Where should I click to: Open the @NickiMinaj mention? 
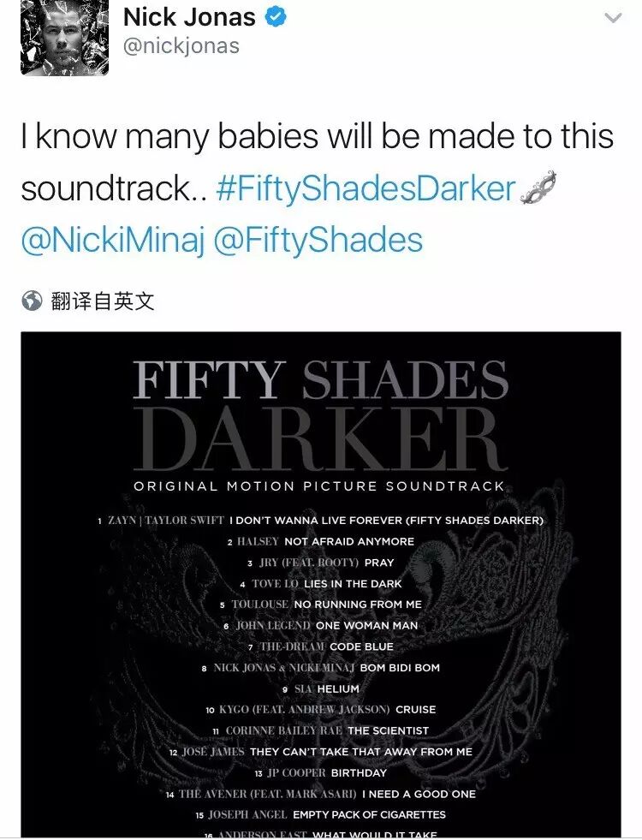[x=113, y=240]
